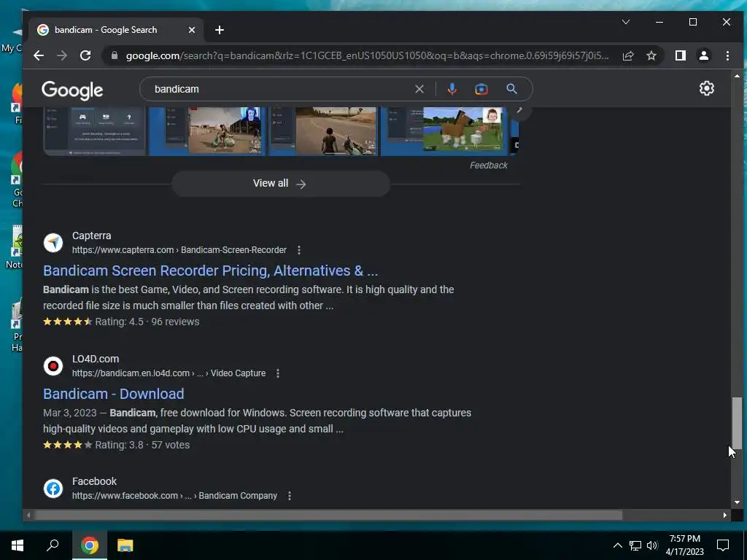747x560 pixels.
Task: Open the running character gameplay thumbnail
Action: tap(323, 131)
